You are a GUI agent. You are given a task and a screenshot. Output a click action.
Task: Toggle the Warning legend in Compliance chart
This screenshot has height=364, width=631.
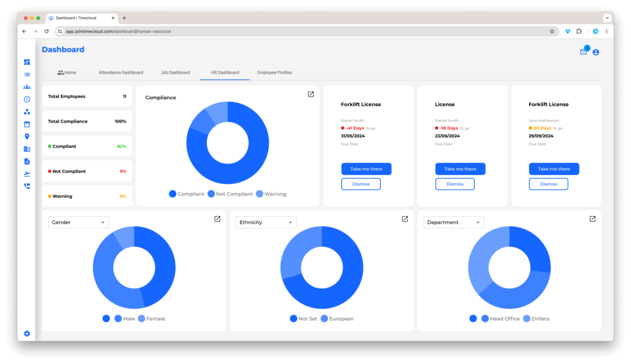(271, 194)
